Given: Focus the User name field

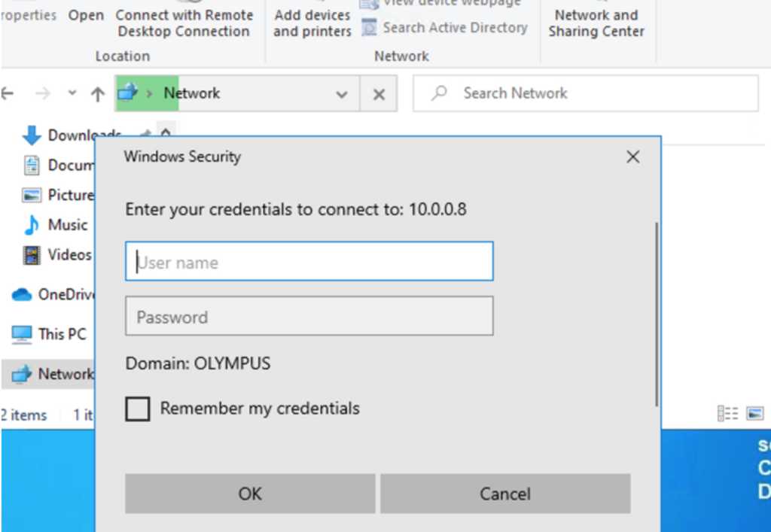Looking at the screenshot, I should point(309,262).
